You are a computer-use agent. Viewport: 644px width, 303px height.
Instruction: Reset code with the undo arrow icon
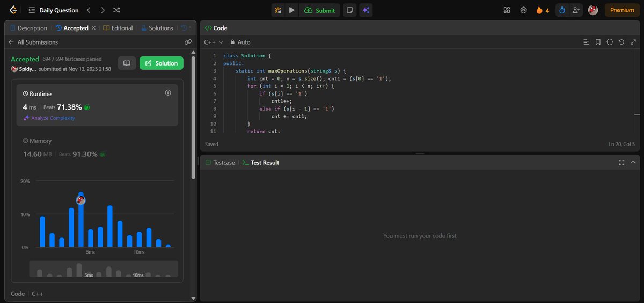[621, 42]
